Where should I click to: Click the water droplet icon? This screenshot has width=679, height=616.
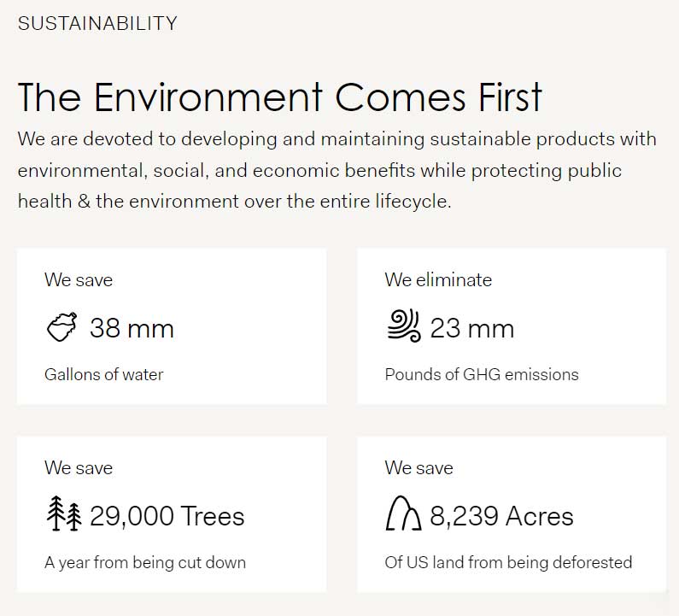[61, 328]
